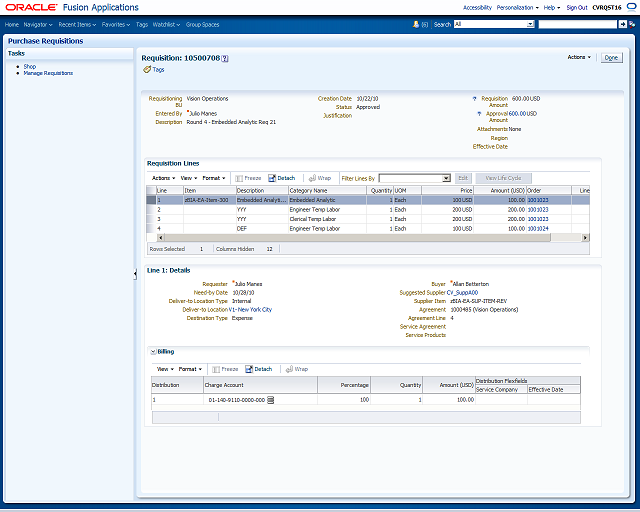Open page-level Actions menu beside Done

pyautogui.click(x=579, y=57)
